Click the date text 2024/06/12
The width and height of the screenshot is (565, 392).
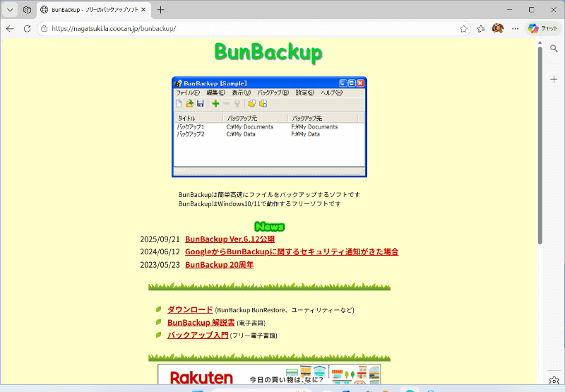(x=160, y=252)
